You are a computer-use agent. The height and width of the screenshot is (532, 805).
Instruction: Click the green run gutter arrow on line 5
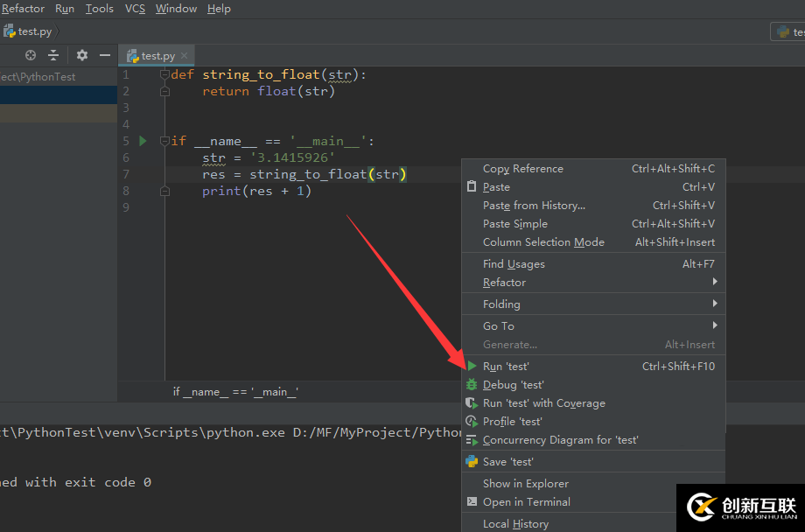tap(143, 141)
